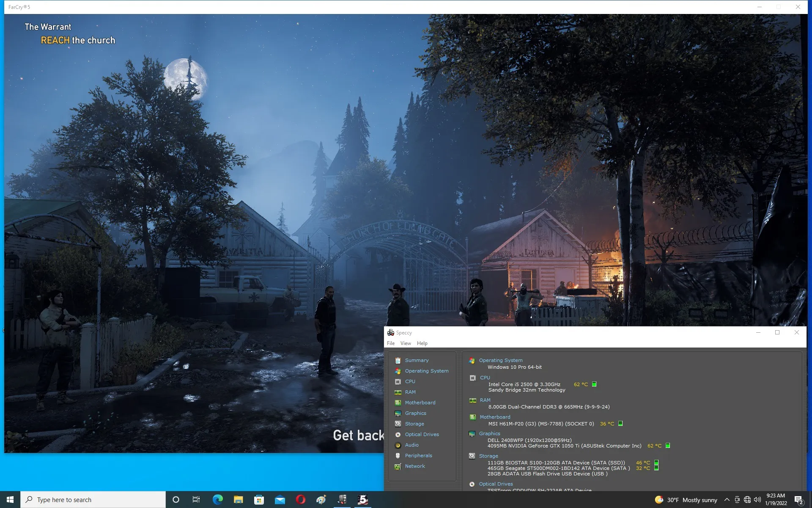
Task: Click the taskbar search box
Action: (93, 500)
